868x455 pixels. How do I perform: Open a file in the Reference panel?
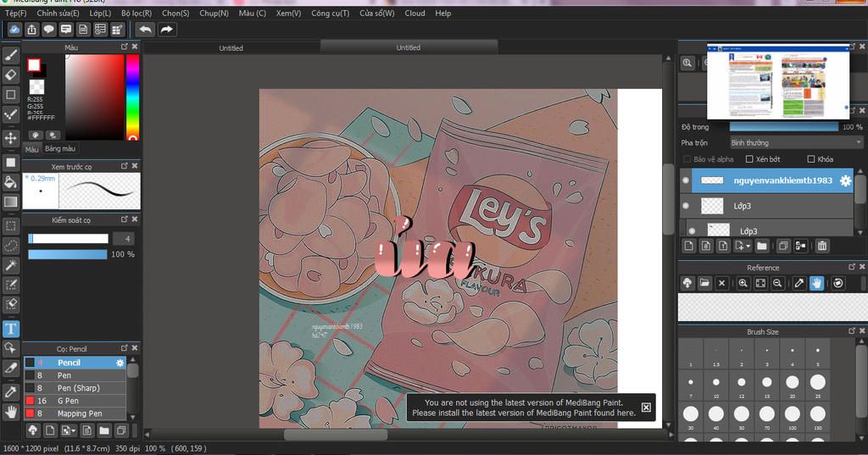704,283
